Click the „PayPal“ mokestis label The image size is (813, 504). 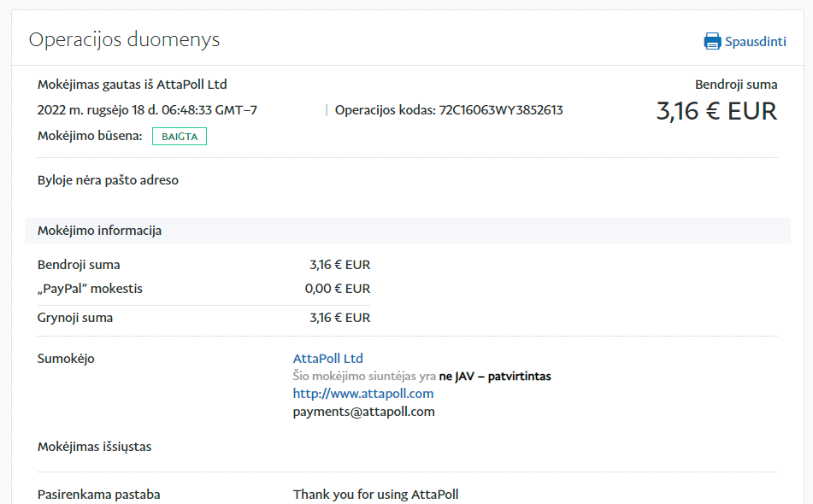pyautogui.click(x=90, y=289)
